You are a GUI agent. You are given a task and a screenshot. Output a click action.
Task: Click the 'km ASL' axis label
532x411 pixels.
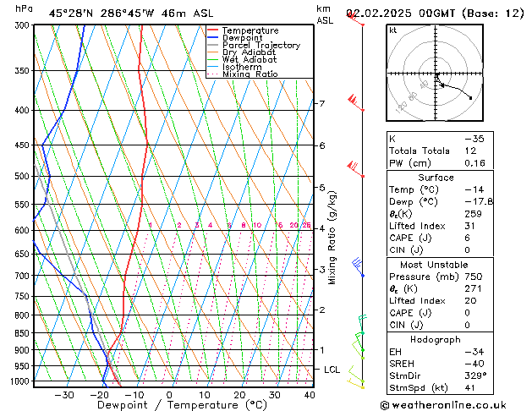pyautogui.click(x=325, y=14)
